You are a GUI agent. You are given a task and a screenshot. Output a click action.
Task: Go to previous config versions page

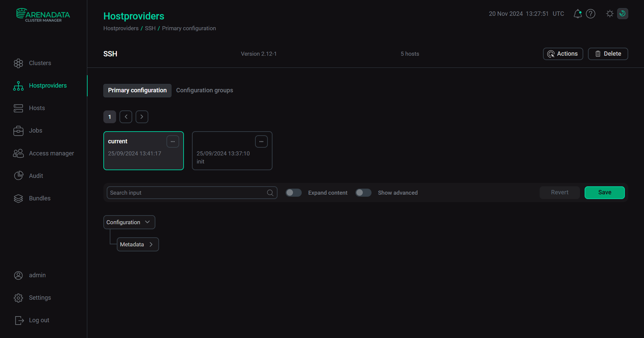[x=126, y=117]
